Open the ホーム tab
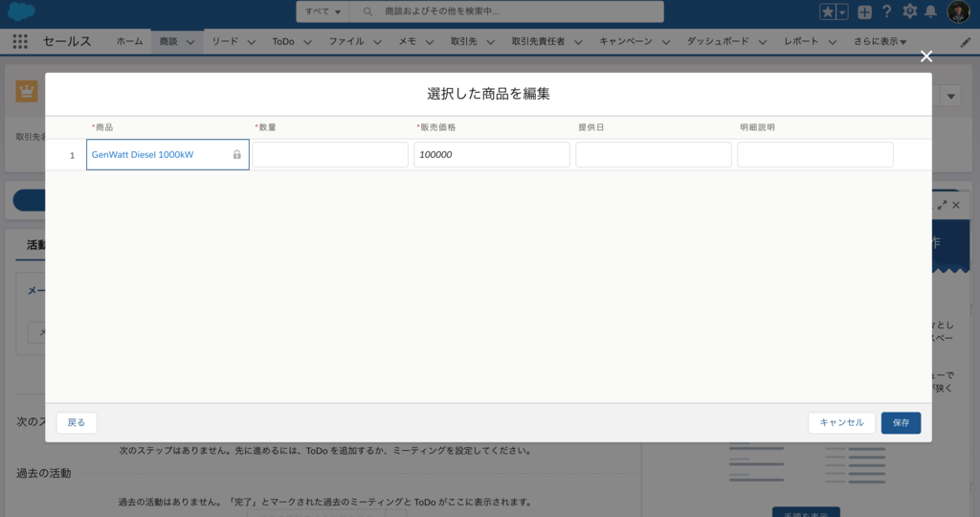Image resolution: width=980 pixels, height=517 pixels. click(x=129, y=41)
